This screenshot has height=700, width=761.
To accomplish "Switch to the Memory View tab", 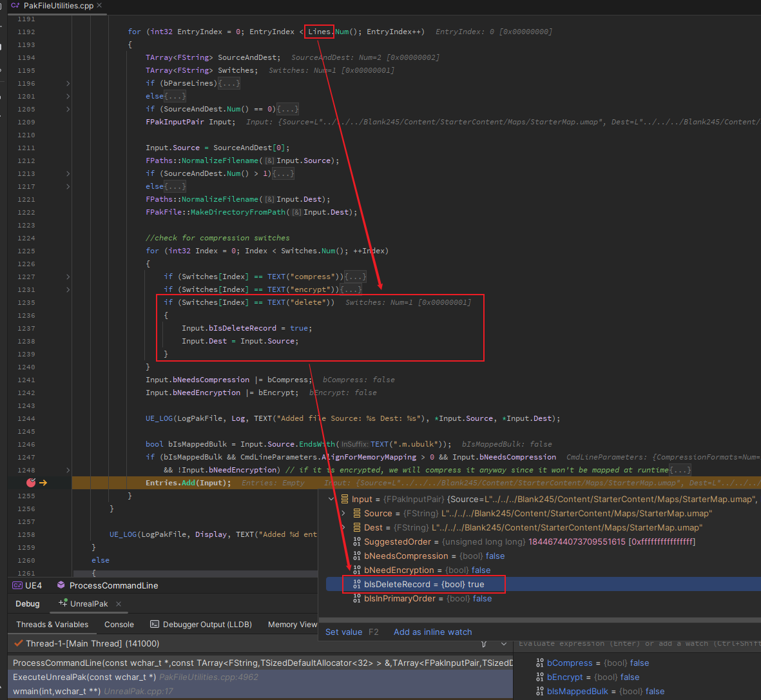I will coord(292,625).
